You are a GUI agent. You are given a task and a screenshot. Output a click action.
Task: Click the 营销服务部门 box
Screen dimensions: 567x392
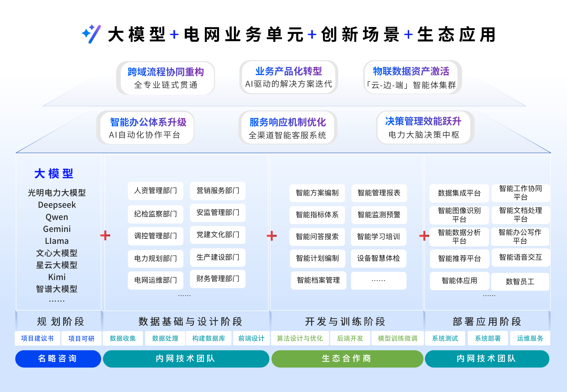click(218, 191)
